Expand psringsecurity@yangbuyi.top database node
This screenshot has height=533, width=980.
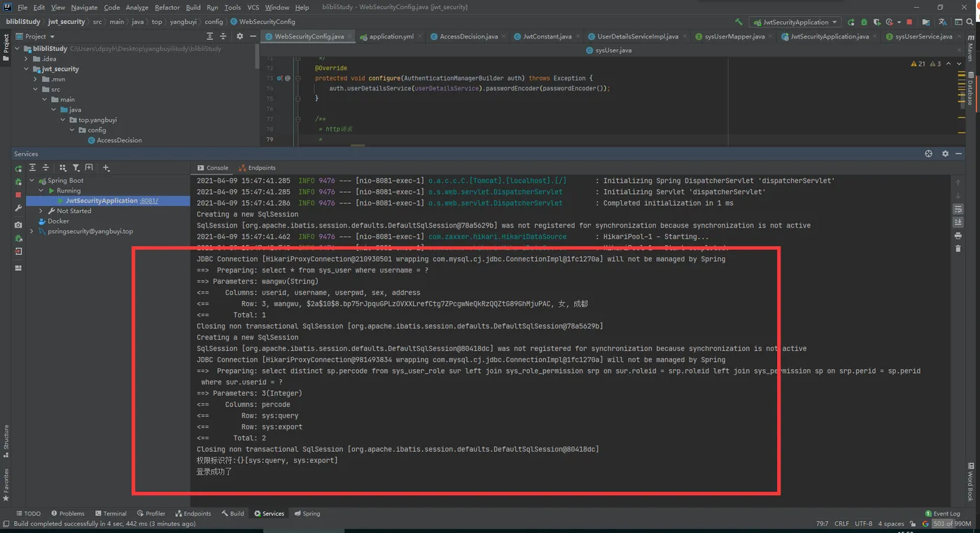pyautogui.click(x=31, y=231)
